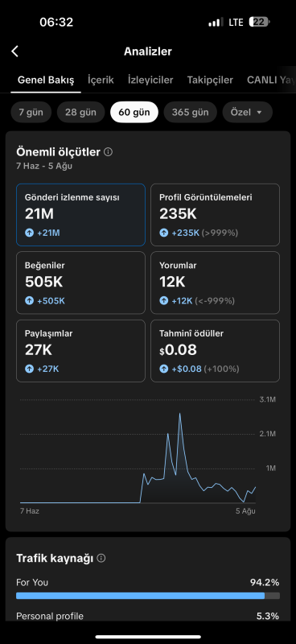This screenshot has height=644, width=296.
Task: Tap the For You traffic progress bar
Action: click(148, 596)
